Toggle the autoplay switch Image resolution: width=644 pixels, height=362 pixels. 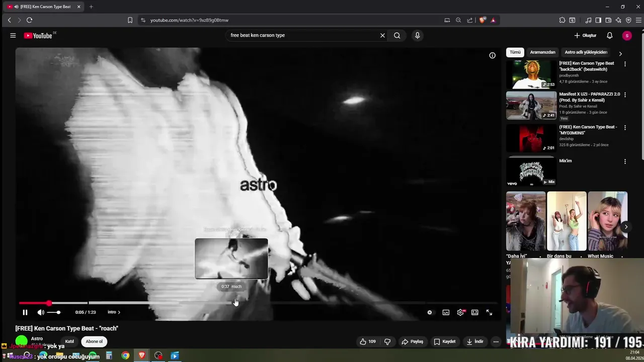click(429, 312)
